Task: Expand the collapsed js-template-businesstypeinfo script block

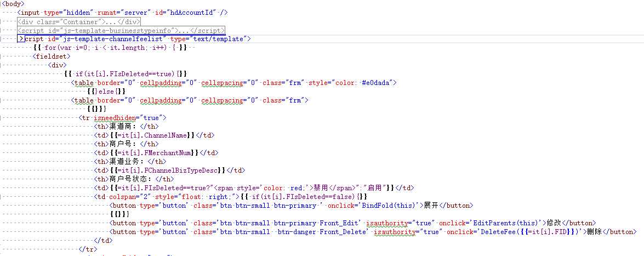Action: [121, 30]
